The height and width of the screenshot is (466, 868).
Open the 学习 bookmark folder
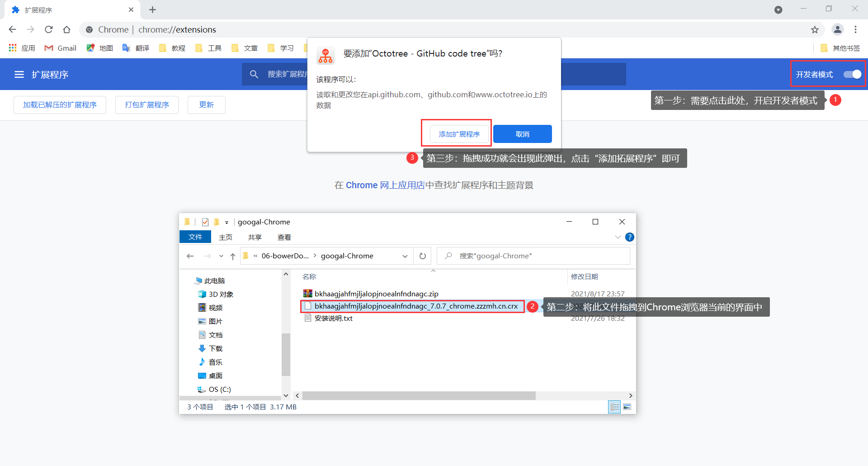coord(281,48)
